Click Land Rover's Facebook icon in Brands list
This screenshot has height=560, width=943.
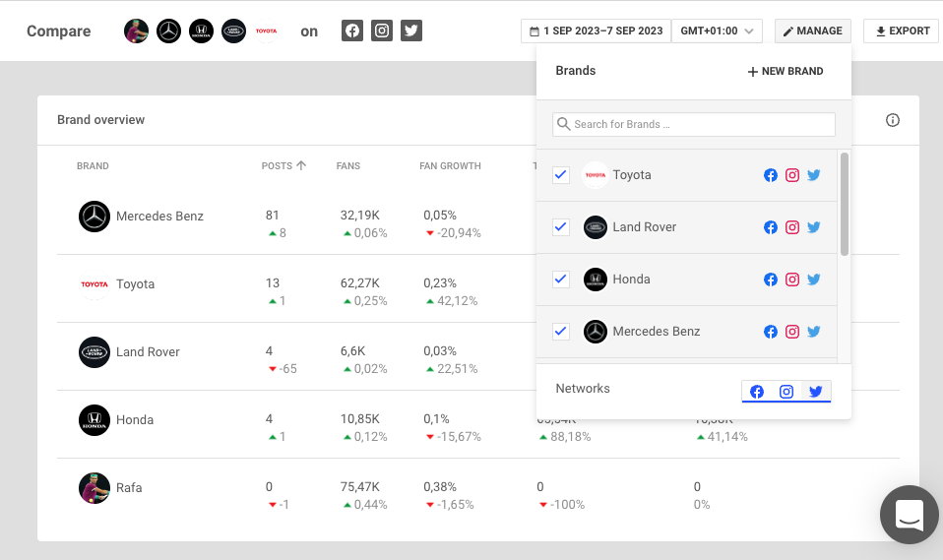[x=771, y=227]
